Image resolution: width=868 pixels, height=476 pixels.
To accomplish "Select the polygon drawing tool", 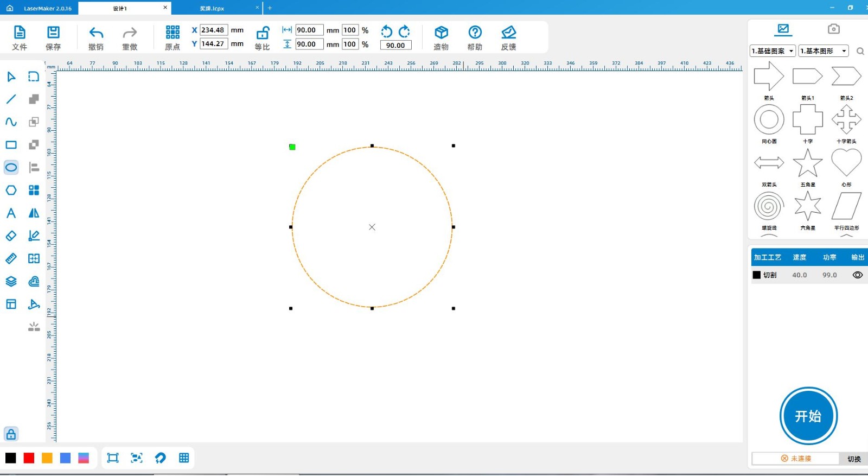I will pos(11,191).
